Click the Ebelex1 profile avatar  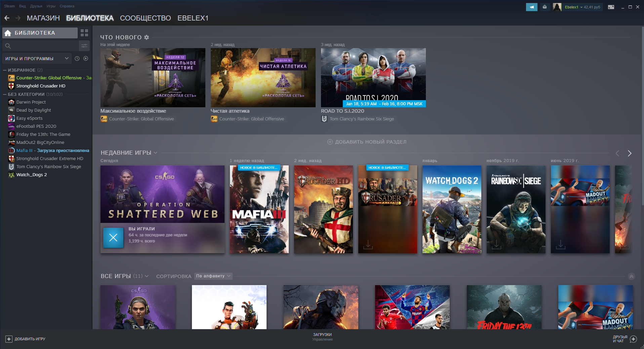[557, 7]
